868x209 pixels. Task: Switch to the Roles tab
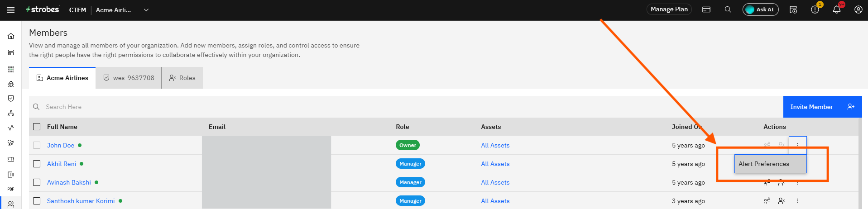coord(182,78)
